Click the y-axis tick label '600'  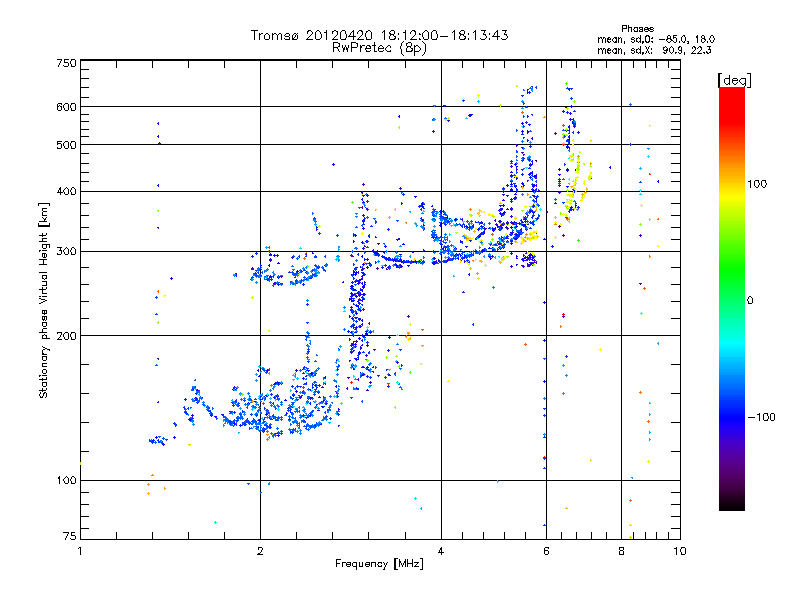66,107
